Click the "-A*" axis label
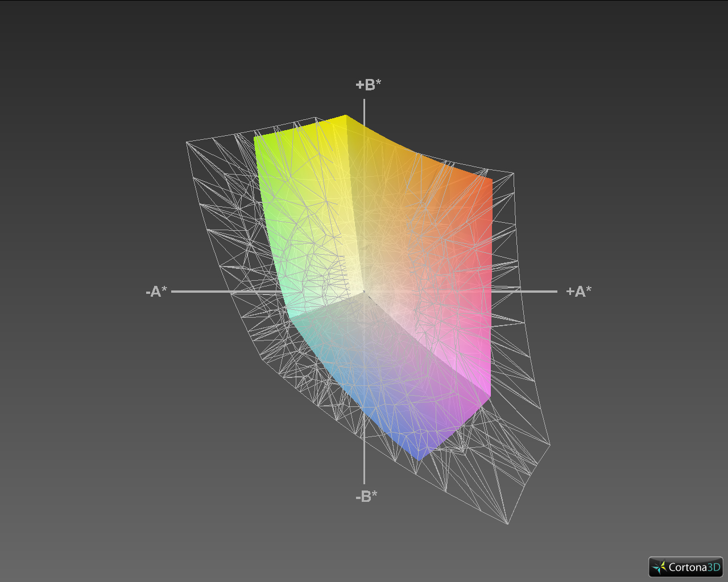This screenshot has height=582, width=728. point(156,292)
